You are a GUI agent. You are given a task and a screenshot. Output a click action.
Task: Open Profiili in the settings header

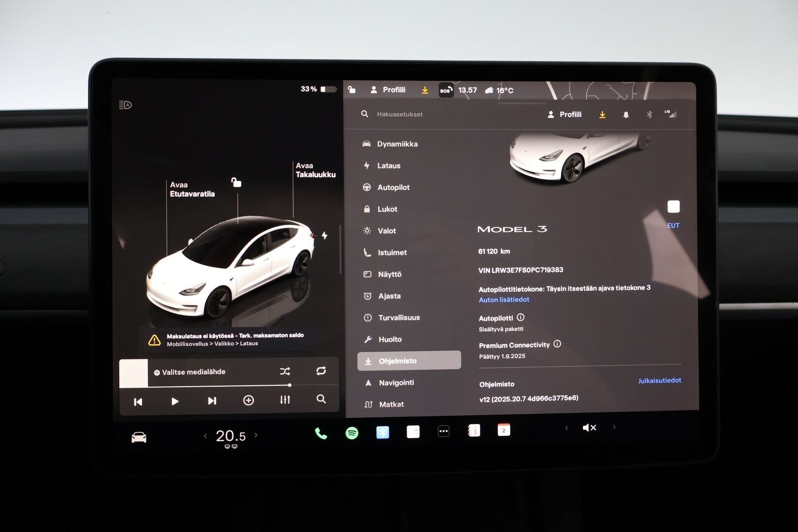click(565, 114)
